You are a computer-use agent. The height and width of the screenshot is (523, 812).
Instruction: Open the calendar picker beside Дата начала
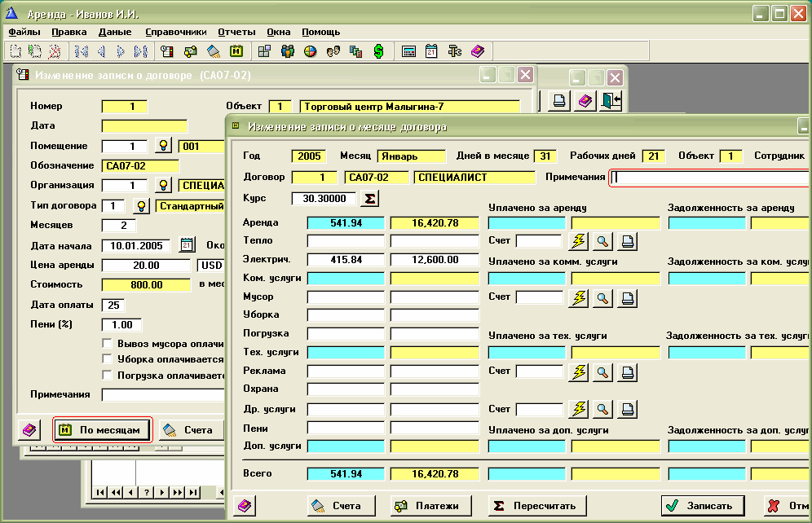187,245
